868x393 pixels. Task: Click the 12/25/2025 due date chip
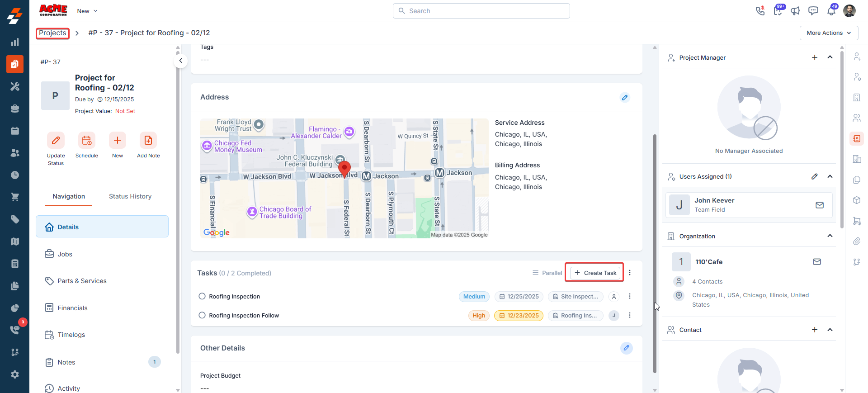click(x=519, y=297)
